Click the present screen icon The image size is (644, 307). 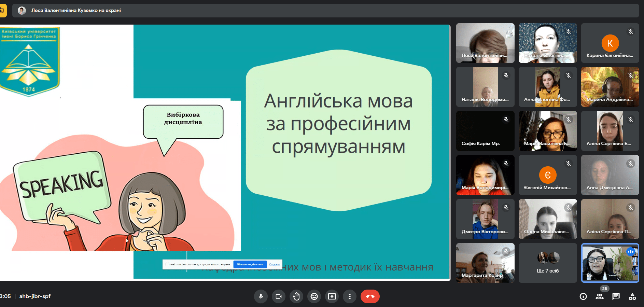pyautogui.click(x=332, y=296)
